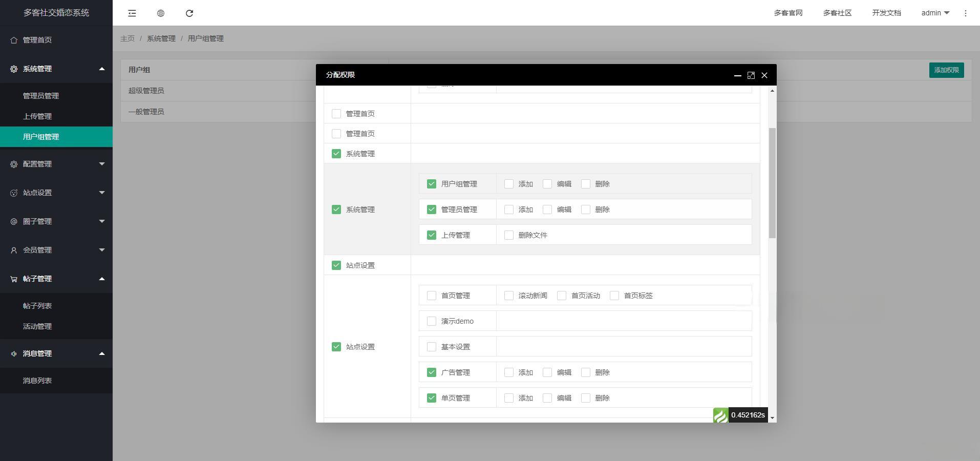
Task: Click the dialog's vertical scrollbar thumb
Action: (x=772, y=183)
